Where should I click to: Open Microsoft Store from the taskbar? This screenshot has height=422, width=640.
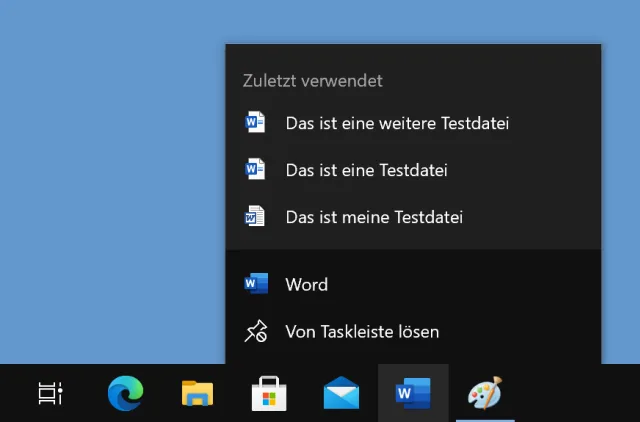(x=269, y=393)
